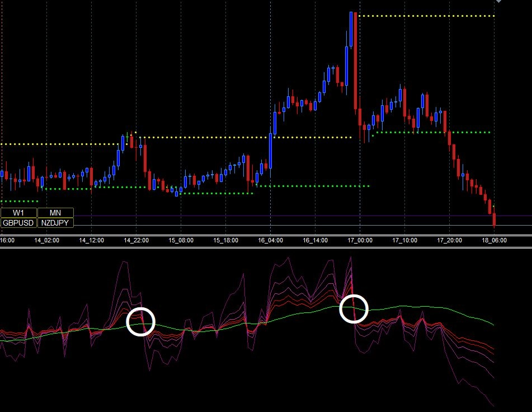Click the 14_02:00 time axis label
The height and width of the screenshot is (412, 532).
[x=47, y=240]
